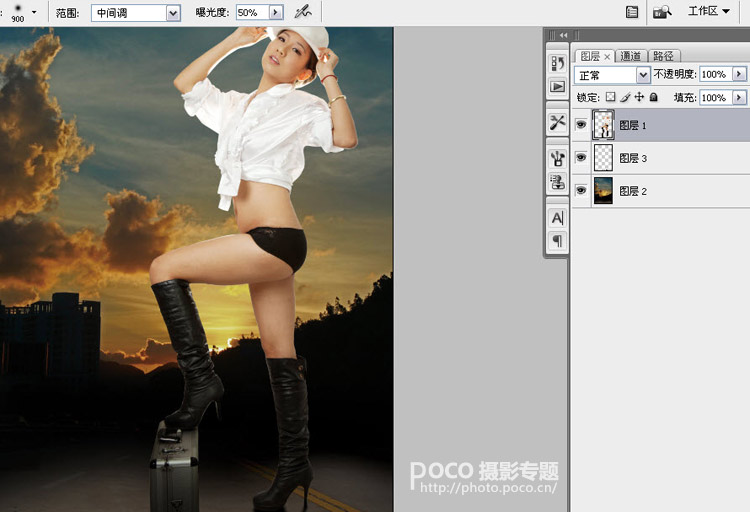
Task: Collapse panels with double-arrow icon
Action: point(563,35)
